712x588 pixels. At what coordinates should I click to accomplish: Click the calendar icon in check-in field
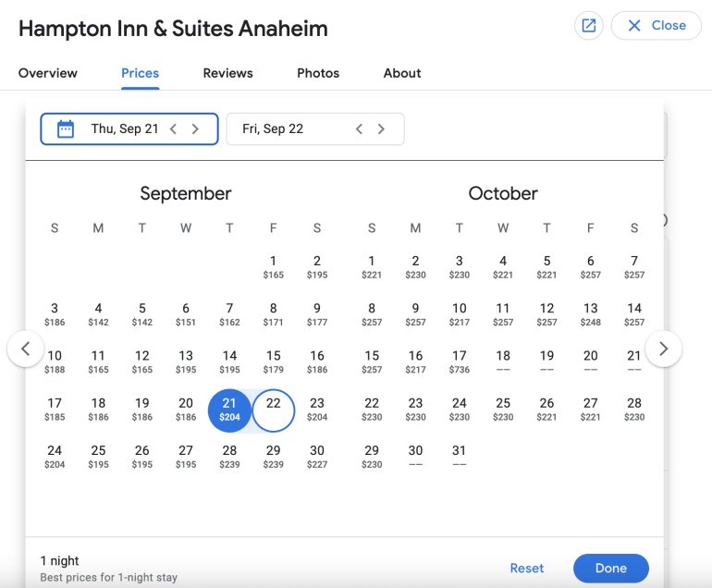(66, 129)
